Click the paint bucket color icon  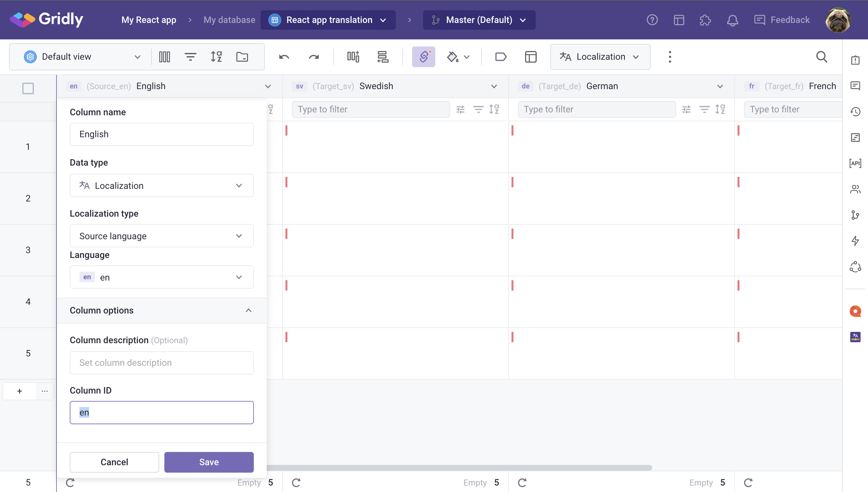tap(453, 57)
